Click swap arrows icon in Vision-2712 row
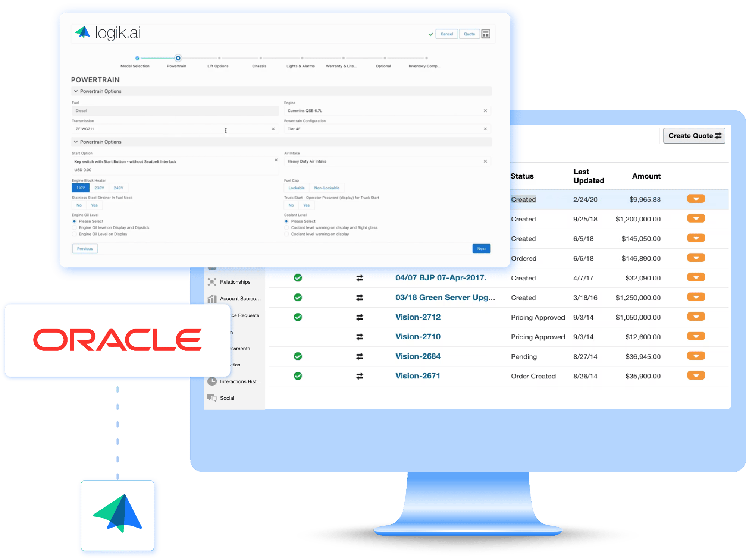The height and width of the screenshot is (560, 746). [x=360, y=317]
